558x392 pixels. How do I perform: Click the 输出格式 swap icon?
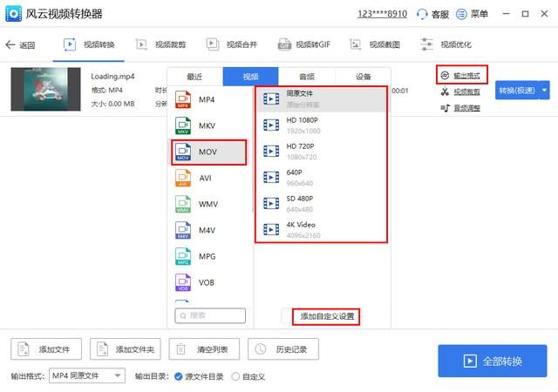click(x=445, y=76)
